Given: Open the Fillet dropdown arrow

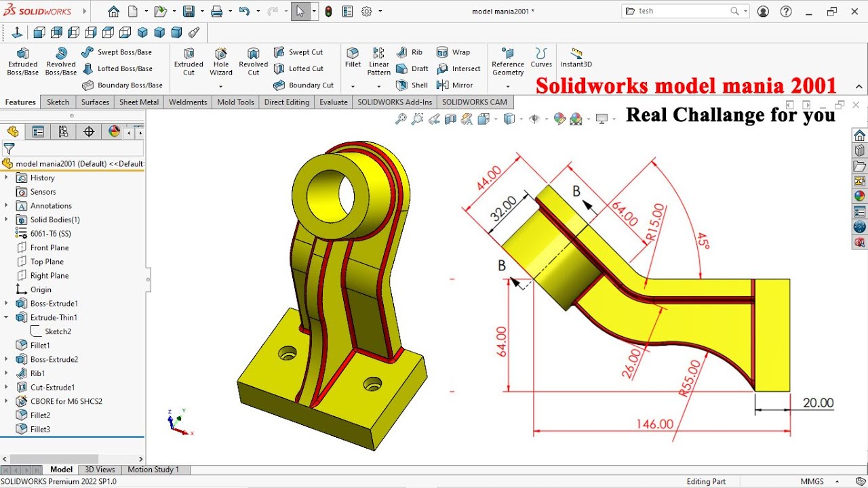Looking at the screenshot, I should [x=353, y=87].
